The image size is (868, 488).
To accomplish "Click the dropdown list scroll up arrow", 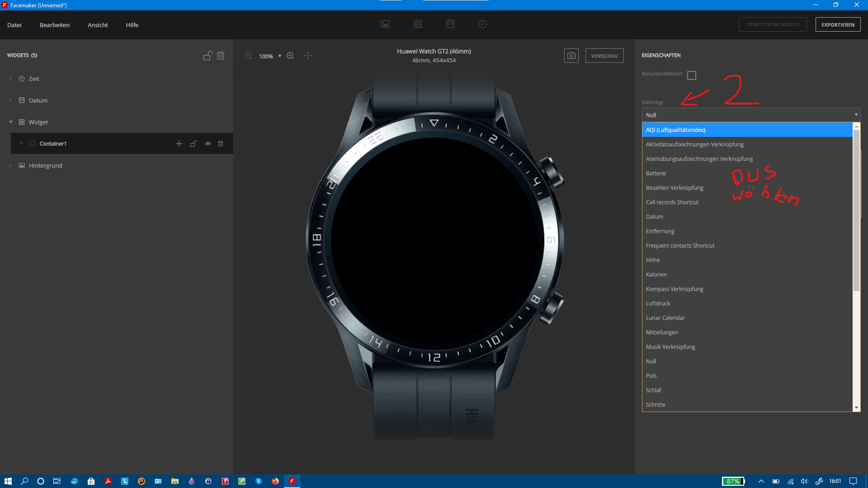I will tap(856, 127).
